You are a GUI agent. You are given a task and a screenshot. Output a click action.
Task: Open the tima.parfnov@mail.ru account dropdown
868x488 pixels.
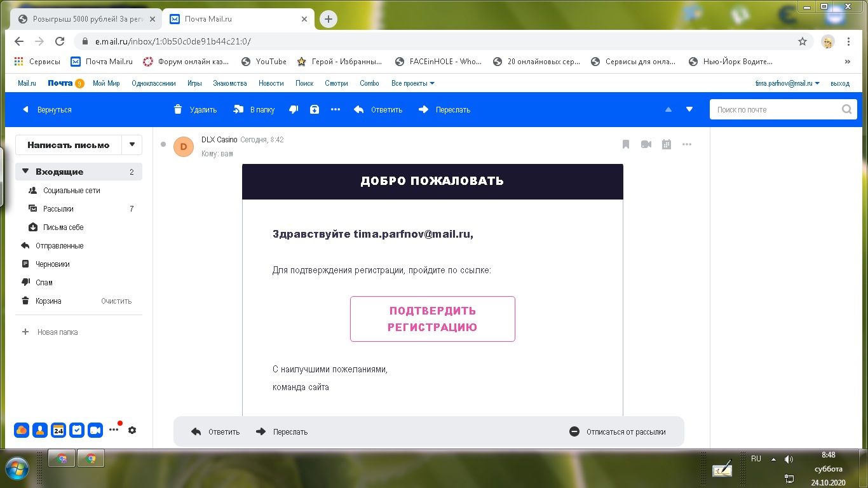pyautogui.click(x=787, y=83)
